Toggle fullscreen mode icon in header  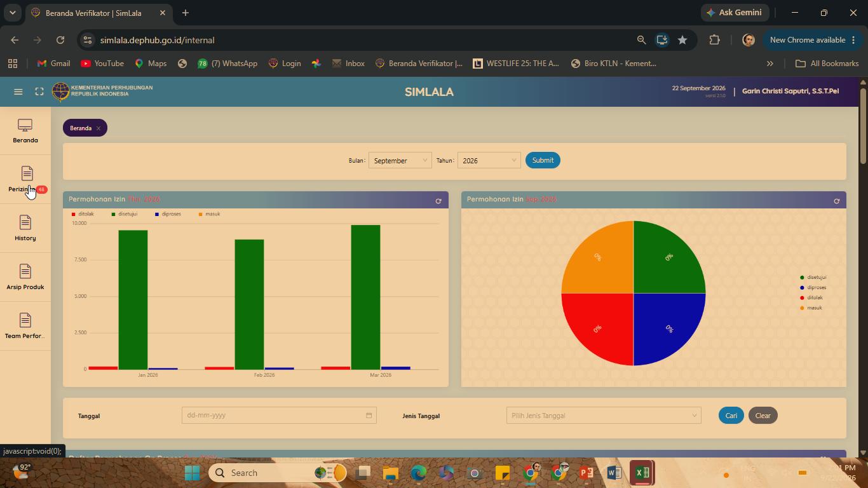(39, 91)
